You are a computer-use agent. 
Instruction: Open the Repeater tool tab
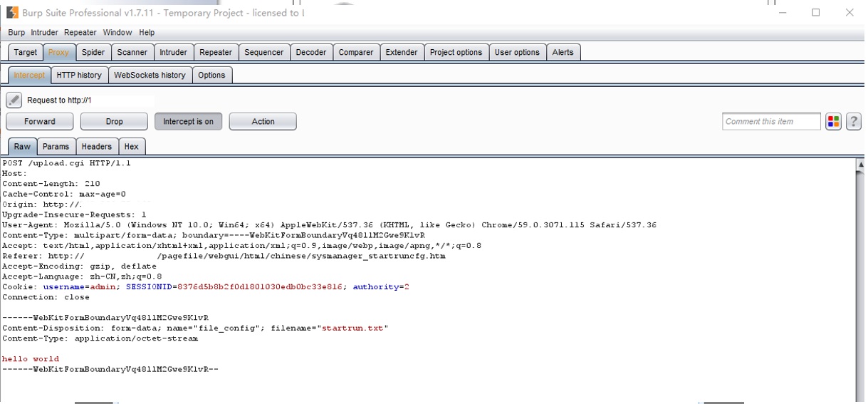[216, 53]
